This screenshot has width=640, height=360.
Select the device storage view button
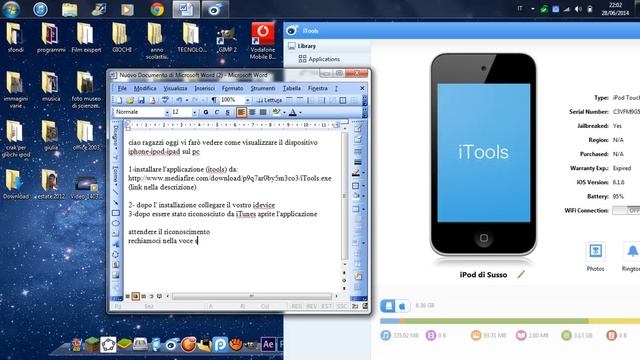pyautogui.click(x=388, y=306)
